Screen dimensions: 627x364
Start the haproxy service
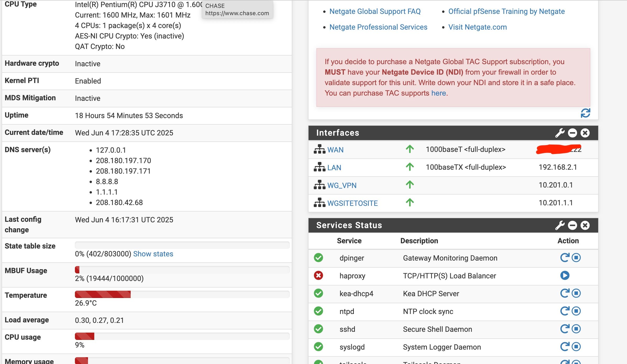click(x=565, y=275)
